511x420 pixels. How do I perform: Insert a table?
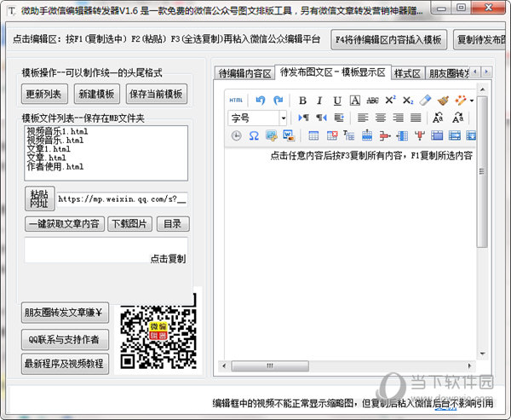[x=313, y=135]
